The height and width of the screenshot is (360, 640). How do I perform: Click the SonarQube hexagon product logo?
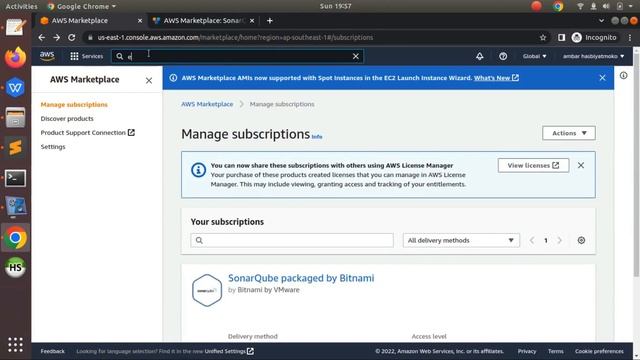207,290
